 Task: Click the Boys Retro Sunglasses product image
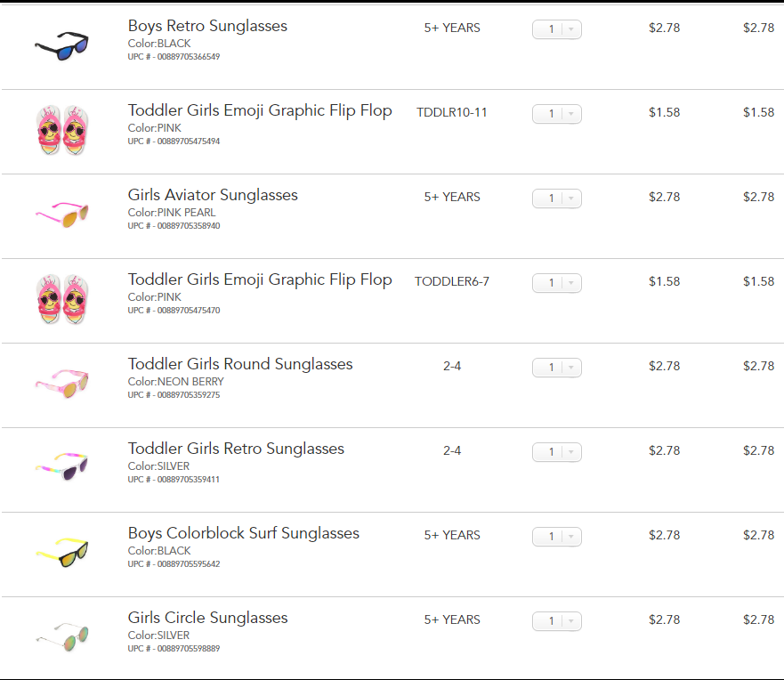pyautogui.click(x=61, y=45)
